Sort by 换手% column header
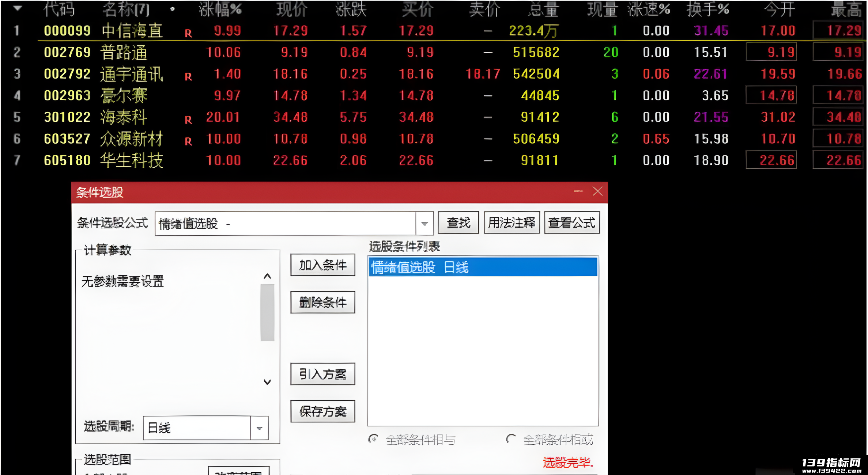 708,9
